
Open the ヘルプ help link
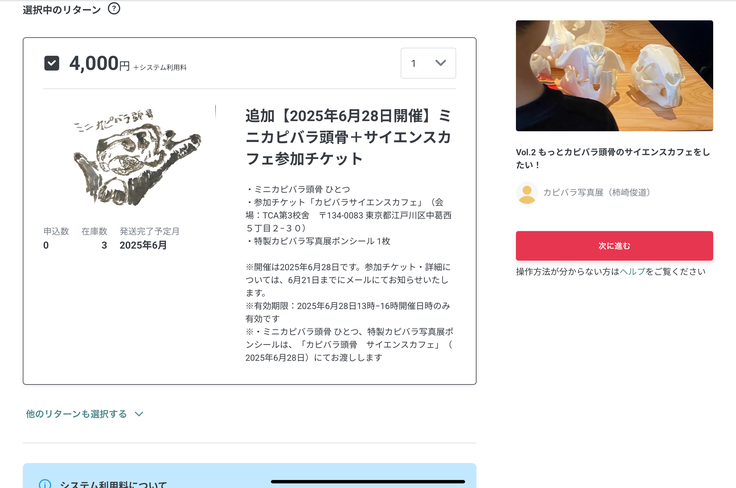[632, 272]
